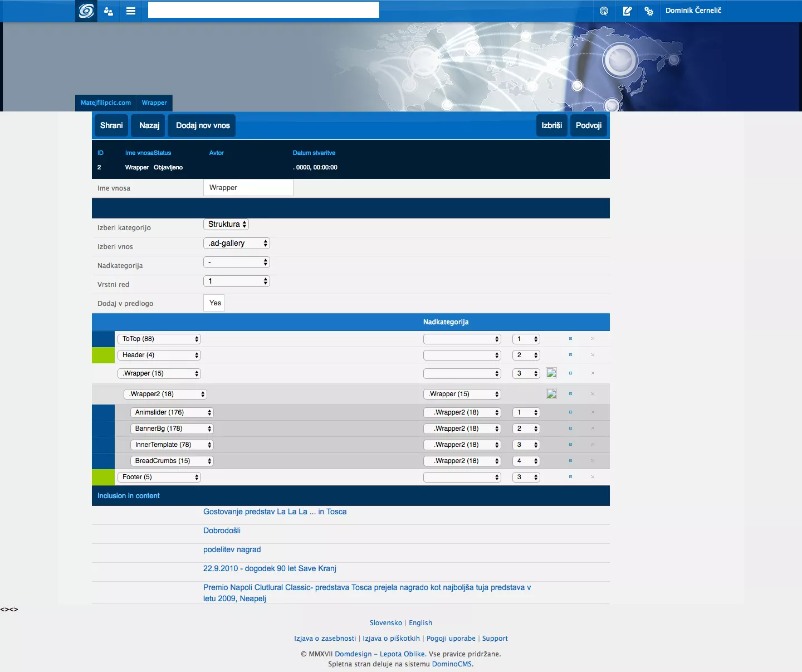Screen dimensions: 802x672
Task: Click the 'Ime vnosa' text field
Action: pyautogui.click(x=248, y=188)
